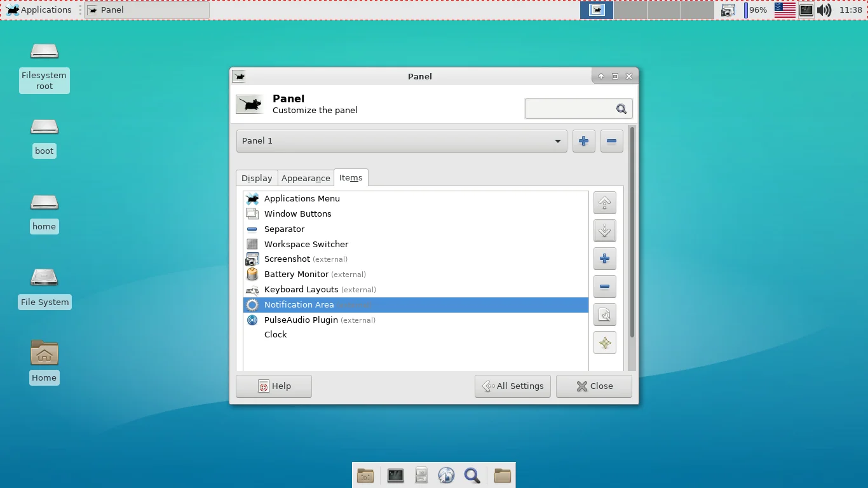Select the boot drive desktop icon

(44, 137)
